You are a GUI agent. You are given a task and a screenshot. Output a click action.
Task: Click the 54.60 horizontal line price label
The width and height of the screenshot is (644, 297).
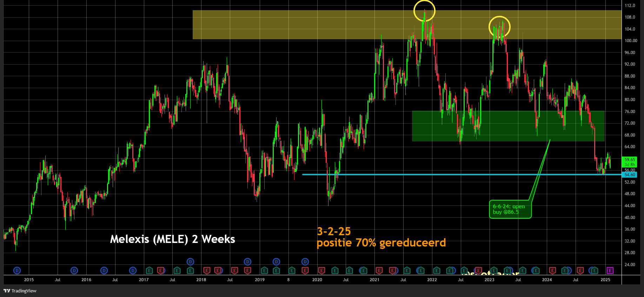click(630, 174)
